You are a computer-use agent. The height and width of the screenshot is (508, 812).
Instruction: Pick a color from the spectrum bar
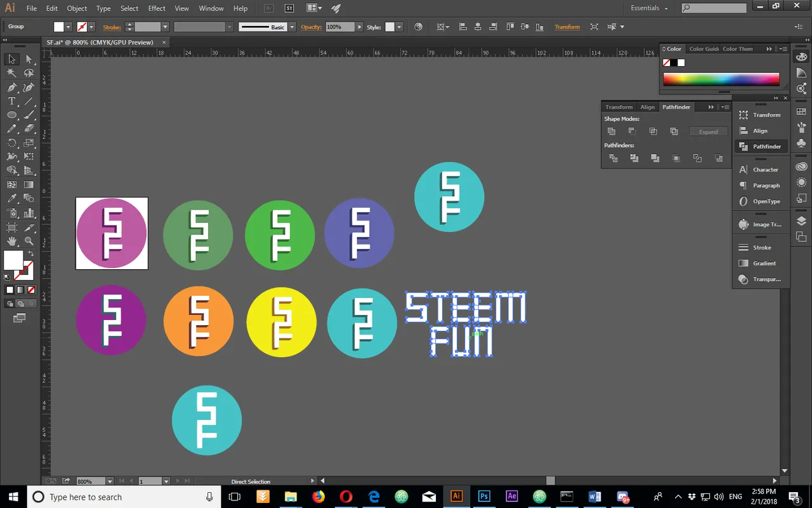pyautogui.click(x=721, y=79)
